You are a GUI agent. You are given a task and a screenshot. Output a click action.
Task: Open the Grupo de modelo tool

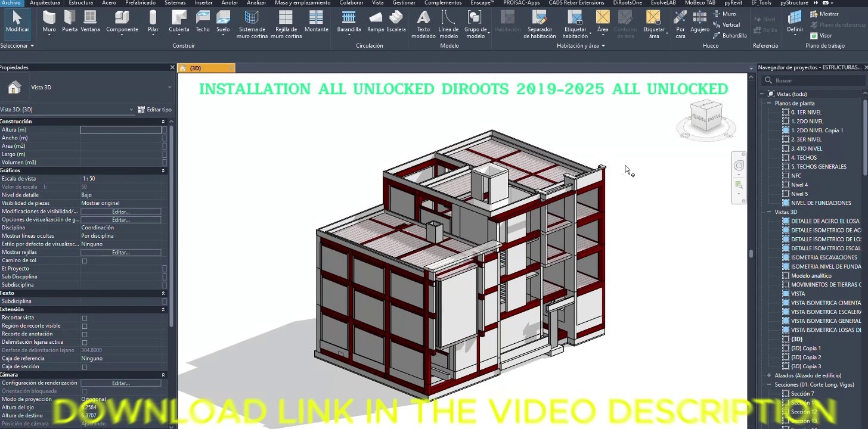[x=476, y=25]
